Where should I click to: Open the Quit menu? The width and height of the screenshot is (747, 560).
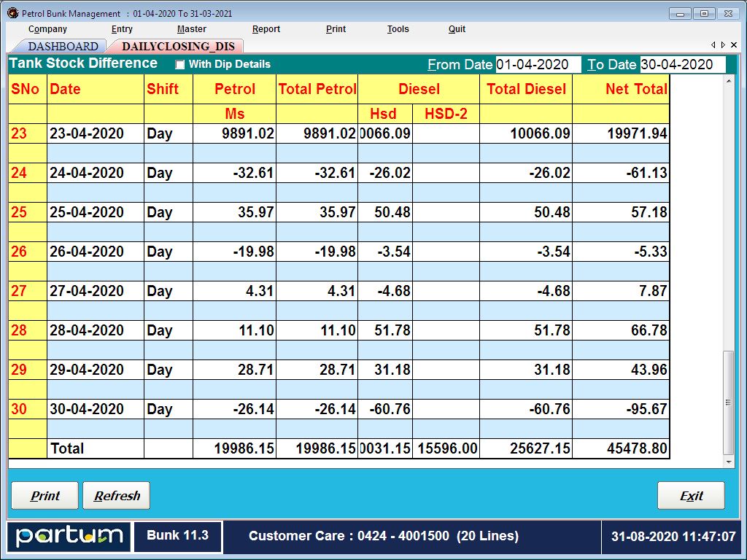point(457,29)
